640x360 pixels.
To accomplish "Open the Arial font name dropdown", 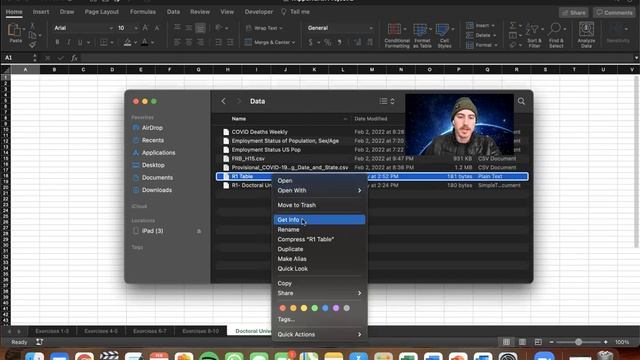I will pos(111,28).
